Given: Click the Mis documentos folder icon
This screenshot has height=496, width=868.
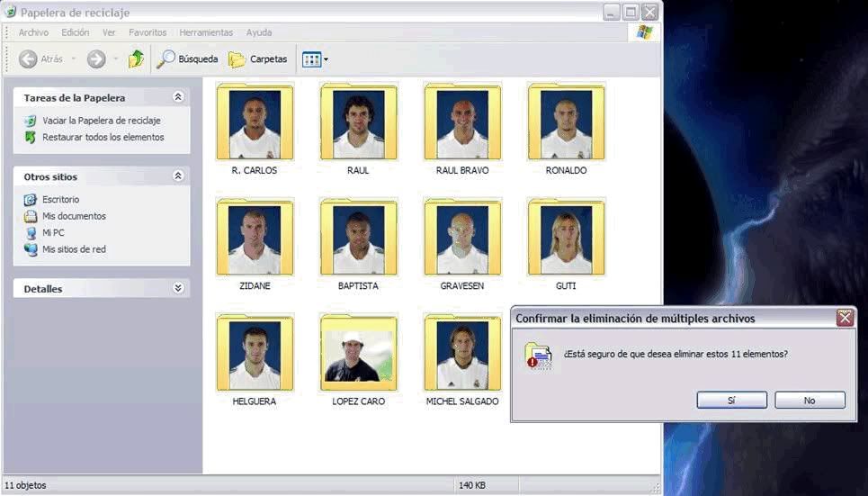Looking at the screenshot, I should point(31,216).
